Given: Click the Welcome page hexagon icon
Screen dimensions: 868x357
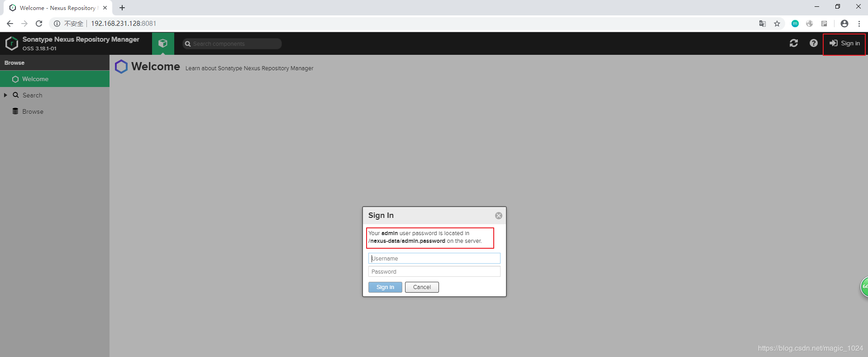Looking at the screenshot, I should (121, 67).
